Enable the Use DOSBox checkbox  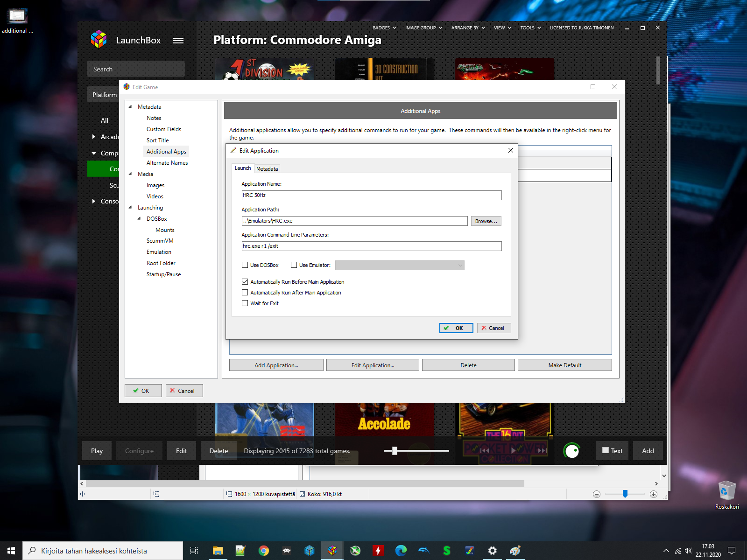click(x=245, y=265)
